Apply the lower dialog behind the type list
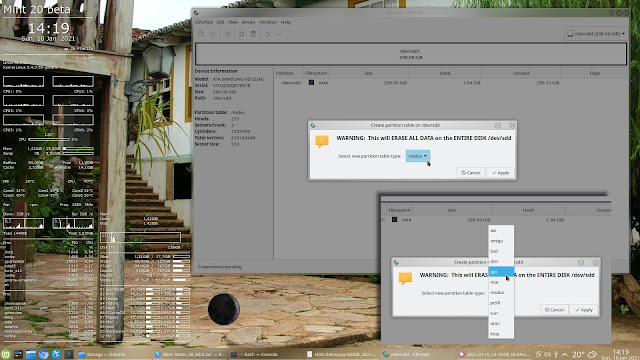640x360 pixels. 584,310
